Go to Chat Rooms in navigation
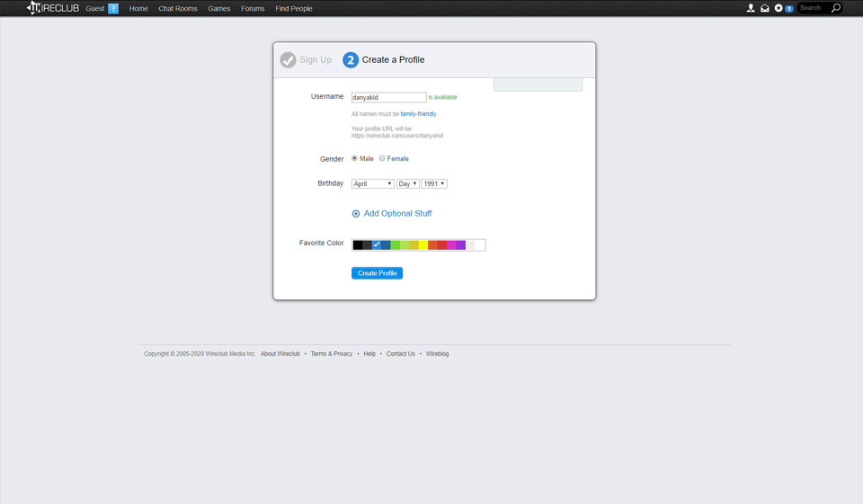Viewport: 863px width, 504px height. 177,8
